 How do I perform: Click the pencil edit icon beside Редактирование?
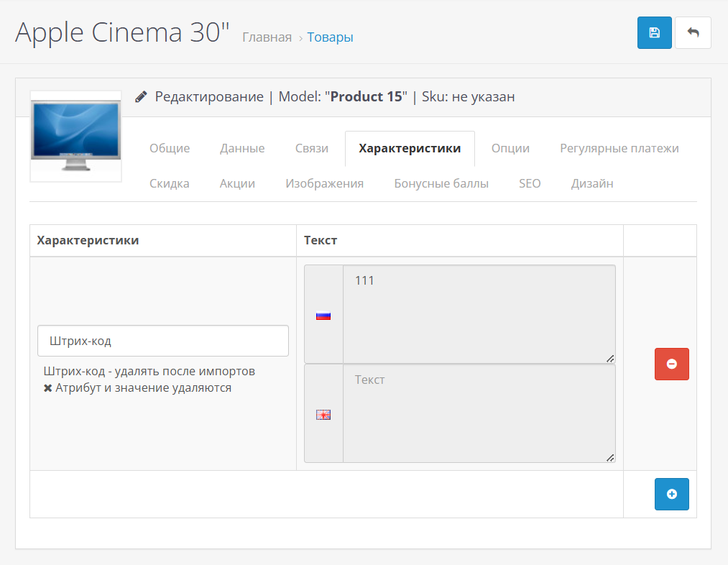pyautogui.click(x=141, y=96)
